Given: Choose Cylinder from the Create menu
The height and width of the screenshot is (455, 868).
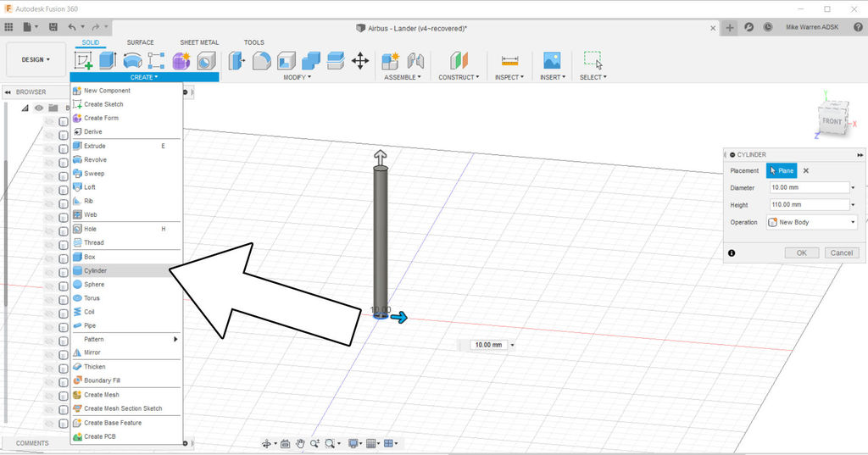Looking at the screenshot, I should [127, 270].
